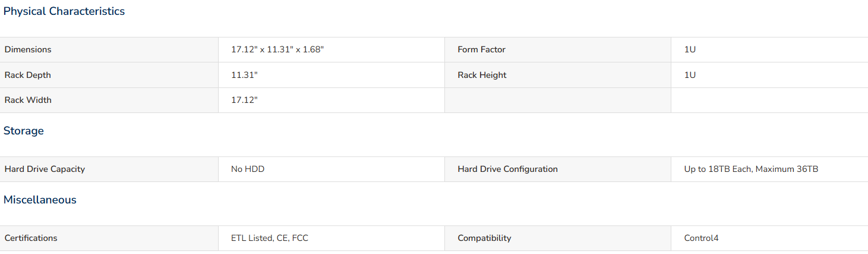Select the Rack Height label
The width and height of the screenshot is (868, 254).
(x=482, y=75)
